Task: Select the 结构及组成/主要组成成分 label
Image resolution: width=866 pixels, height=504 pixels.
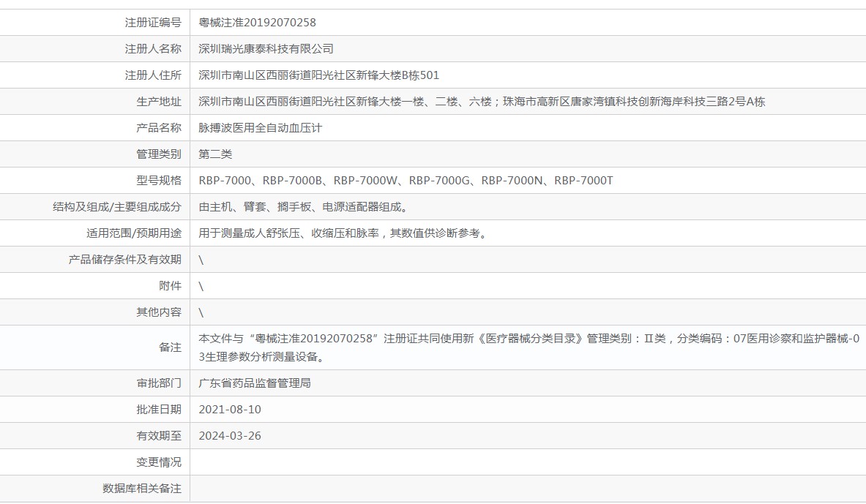Action: [117, 207]
